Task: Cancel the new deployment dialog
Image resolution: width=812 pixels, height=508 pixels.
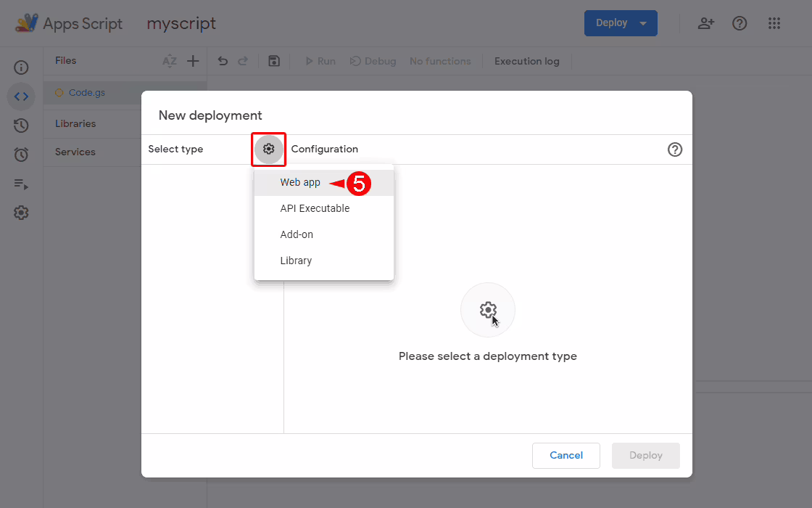Action: (565, 456)
